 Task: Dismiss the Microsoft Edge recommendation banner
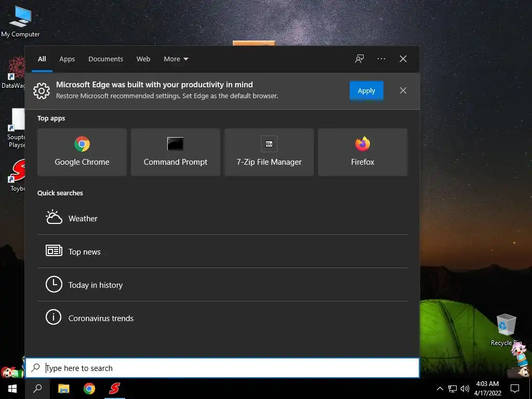[x=403, y=90]
